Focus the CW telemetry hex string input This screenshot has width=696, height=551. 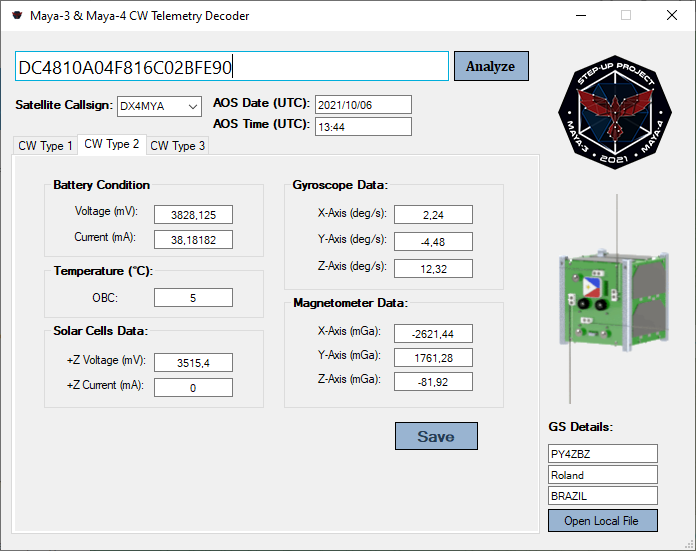(232, 66)
